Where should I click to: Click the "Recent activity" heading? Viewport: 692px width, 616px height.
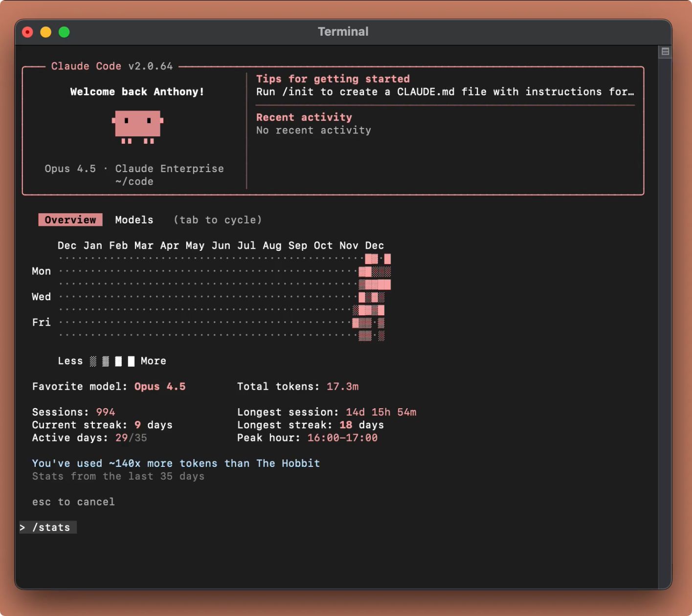click(304, 117)
